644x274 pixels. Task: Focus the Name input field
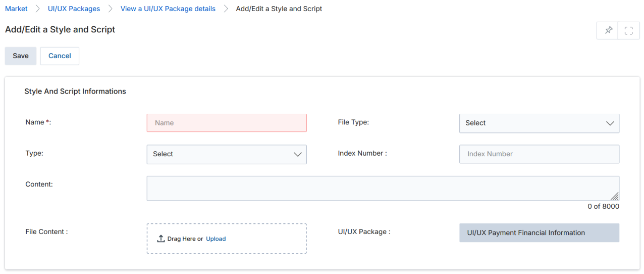pyautogui.click(x=227, y=123)
